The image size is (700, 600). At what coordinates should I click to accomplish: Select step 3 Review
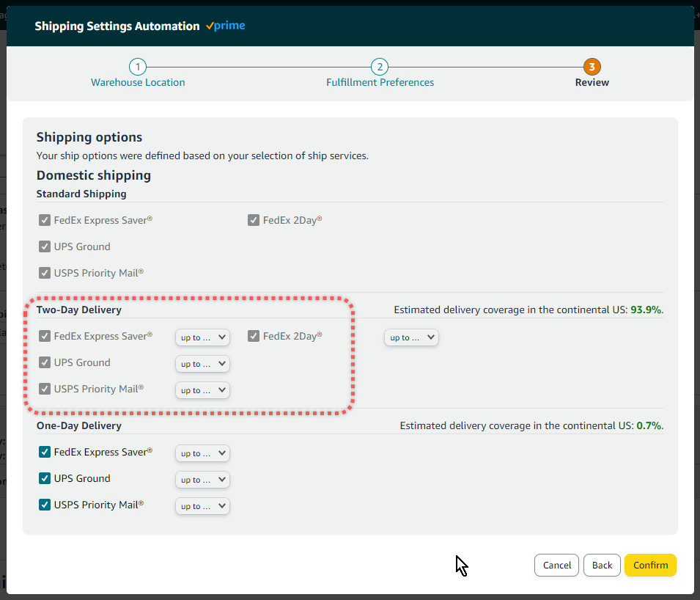(x=592, y=73)
